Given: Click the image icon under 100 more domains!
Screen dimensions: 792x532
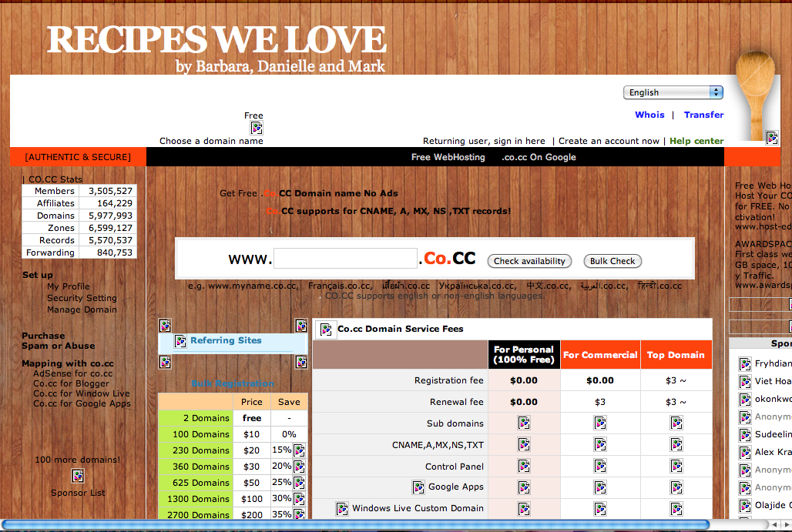Looking at the screenshot, I should pyautogui.click(x=78, y=476).
